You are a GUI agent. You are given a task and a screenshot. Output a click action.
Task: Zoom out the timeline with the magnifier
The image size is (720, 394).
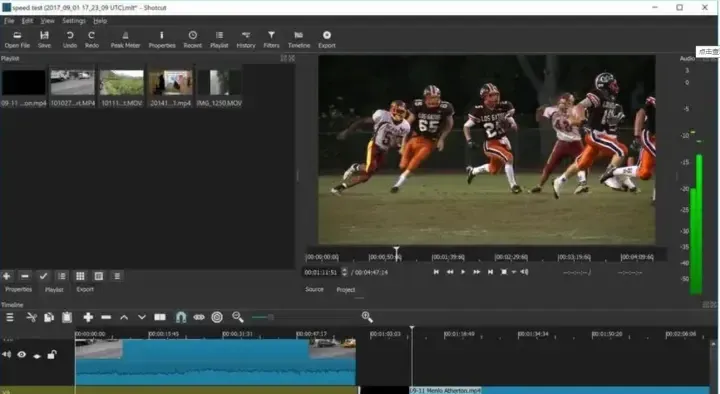[x=237, y=317]
